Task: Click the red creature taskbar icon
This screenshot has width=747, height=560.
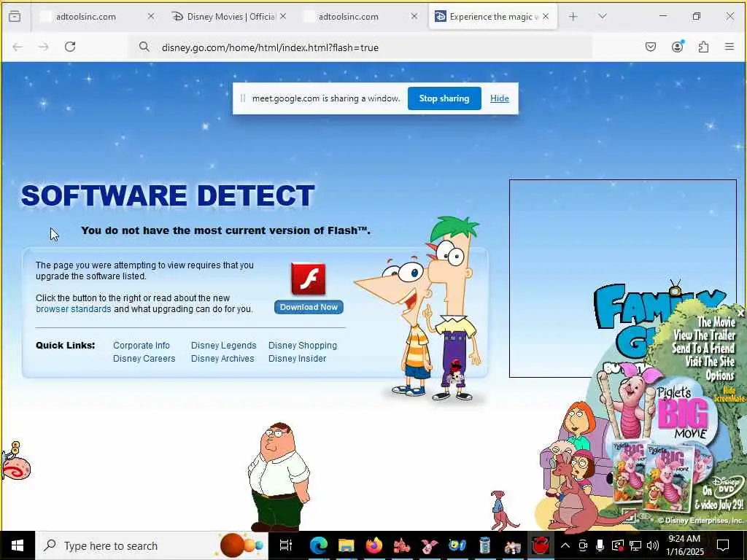Action: (402, 545)
